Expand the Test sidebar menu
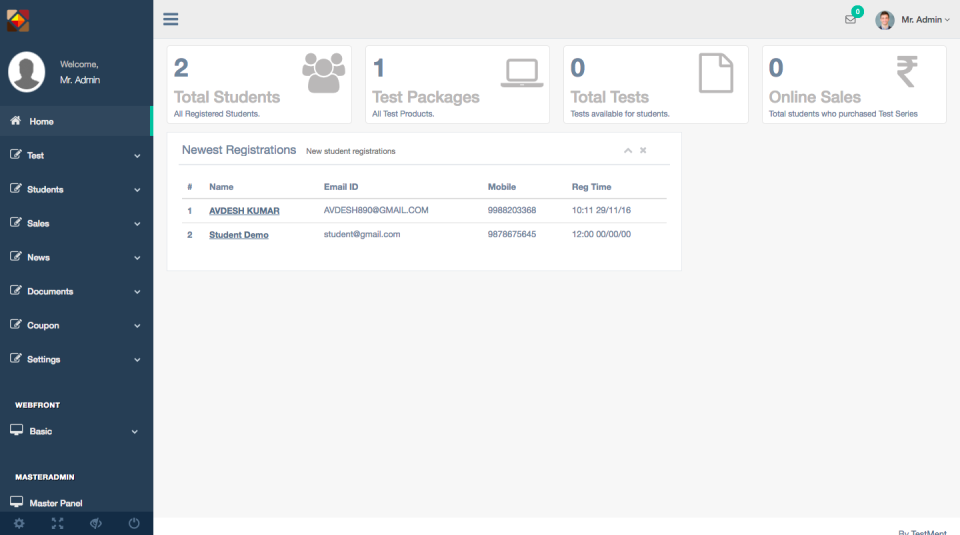This screenshot has width=960, height=535. point(76,155)
